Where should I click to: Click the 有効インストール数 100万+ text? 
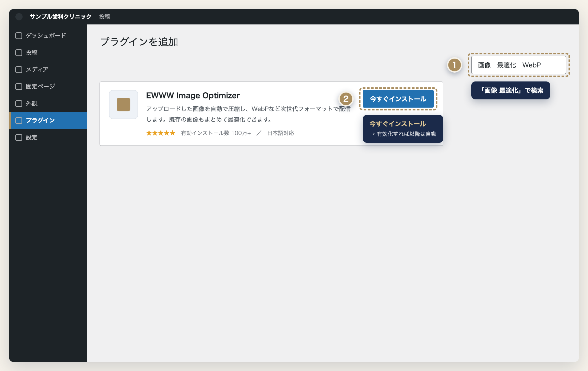[x=216, y=133]
